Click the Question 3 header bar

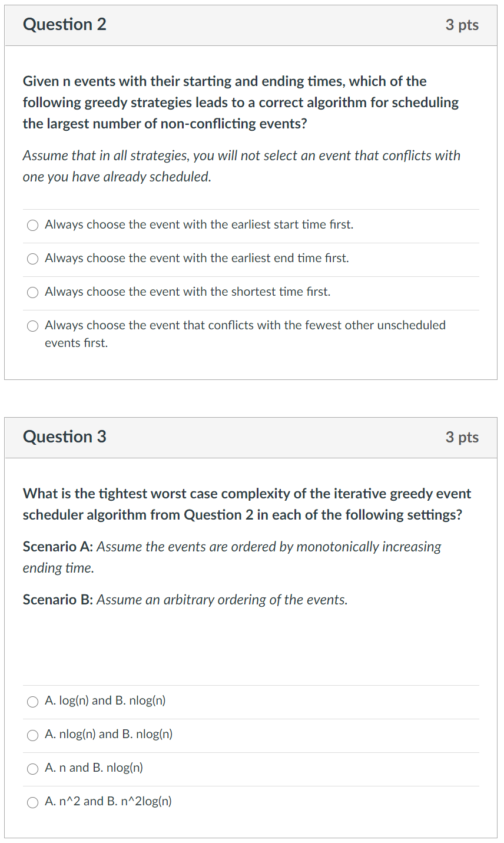pos(251,437)
